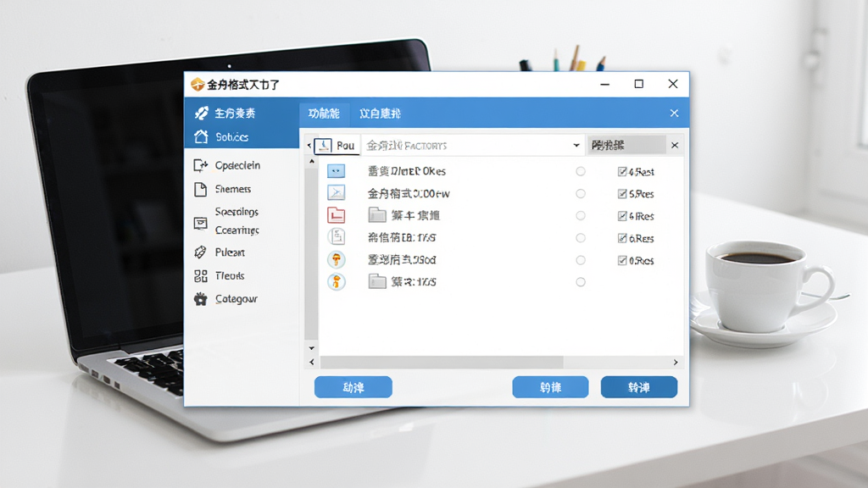The height and width of the screenshot is (488, 868).
Task: Click the orange figure icon in the last row
Action: 336,281
